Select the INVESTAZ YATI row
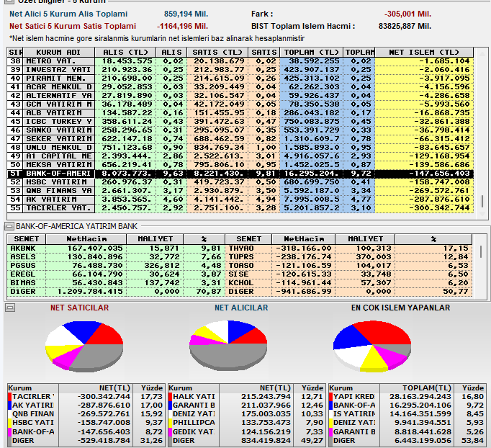The image size is (491, 448). coord(240,70)
